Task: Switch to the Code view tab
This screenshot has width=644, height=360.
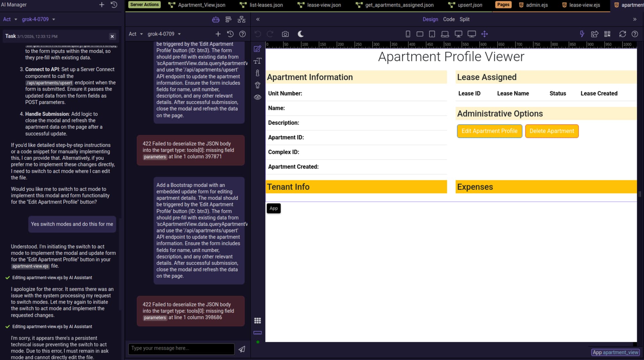Action: [x=449, y=19]
